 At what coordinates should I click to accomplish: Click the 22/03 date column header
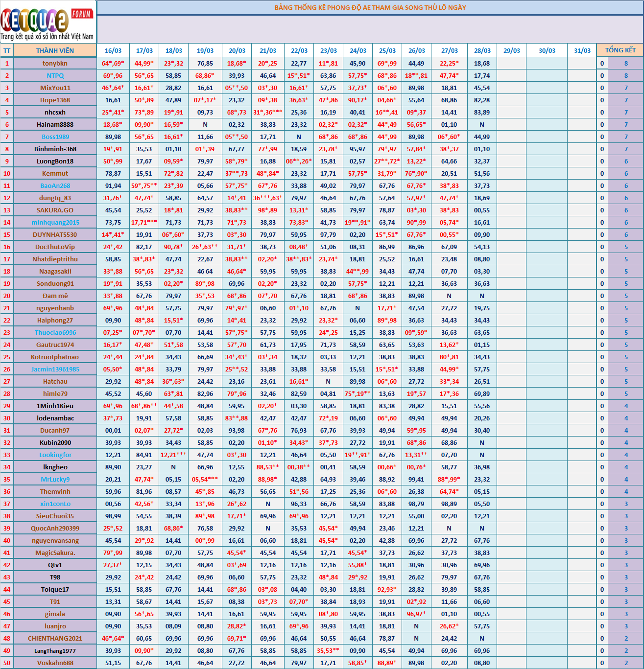[299, 50]
